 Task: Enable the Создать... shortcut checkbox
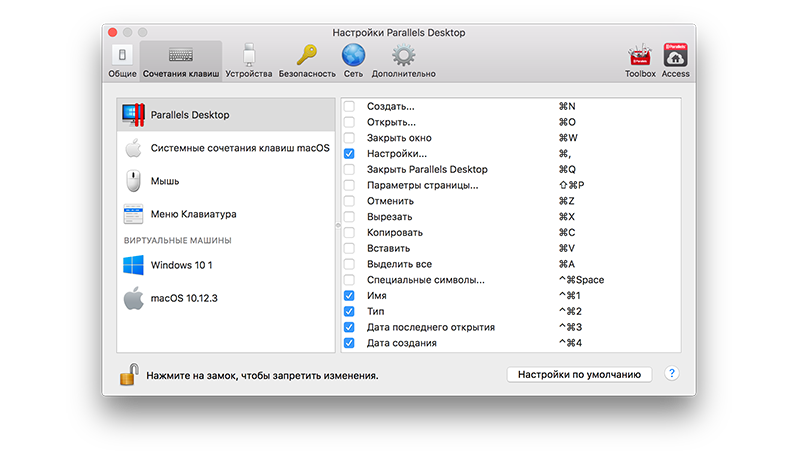[349, 106]
